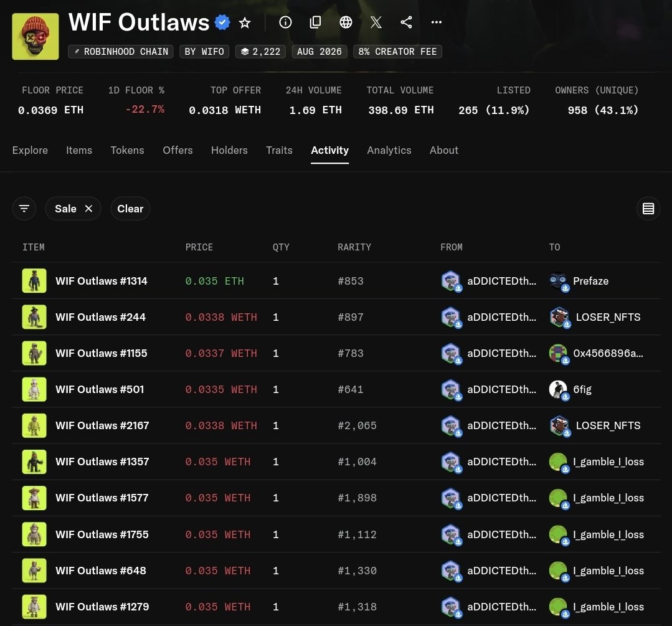Click the 958 (43.1%) owners value
The image size is (672, 626).
coord(603,110)
